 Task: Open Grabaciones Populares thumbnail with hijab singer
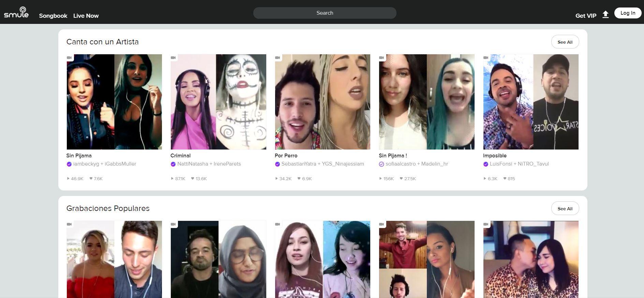(218, 259)
